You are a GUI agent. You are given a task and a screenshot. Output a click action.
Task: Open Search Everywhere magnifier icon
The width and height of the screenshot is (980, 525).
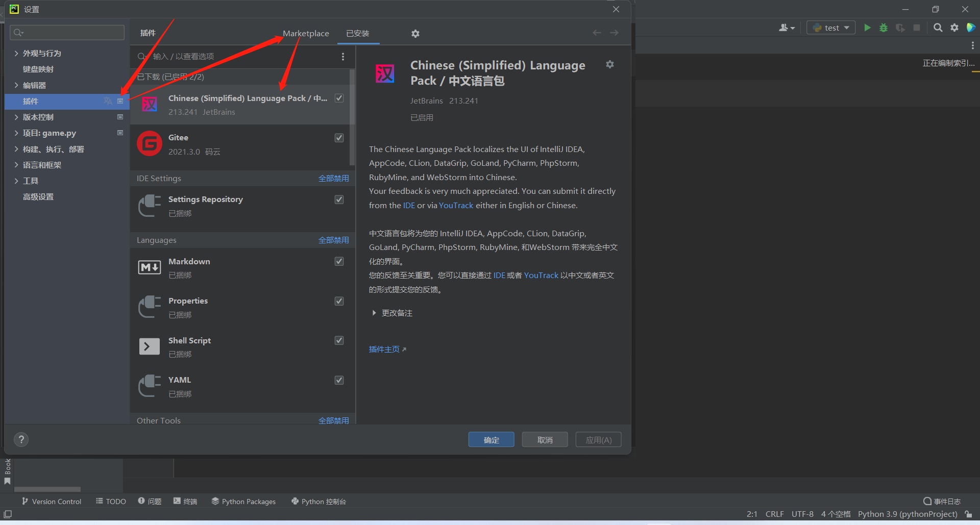tap(938, 28)
